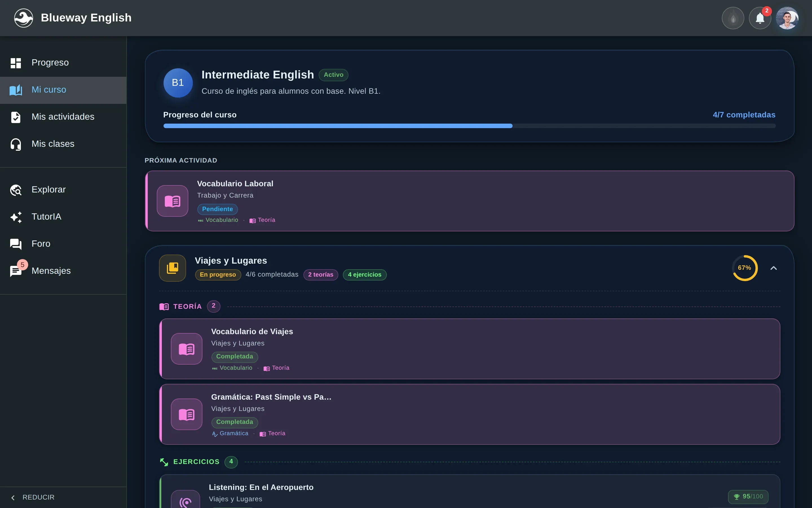Click the Pendiente status badge

217,209
